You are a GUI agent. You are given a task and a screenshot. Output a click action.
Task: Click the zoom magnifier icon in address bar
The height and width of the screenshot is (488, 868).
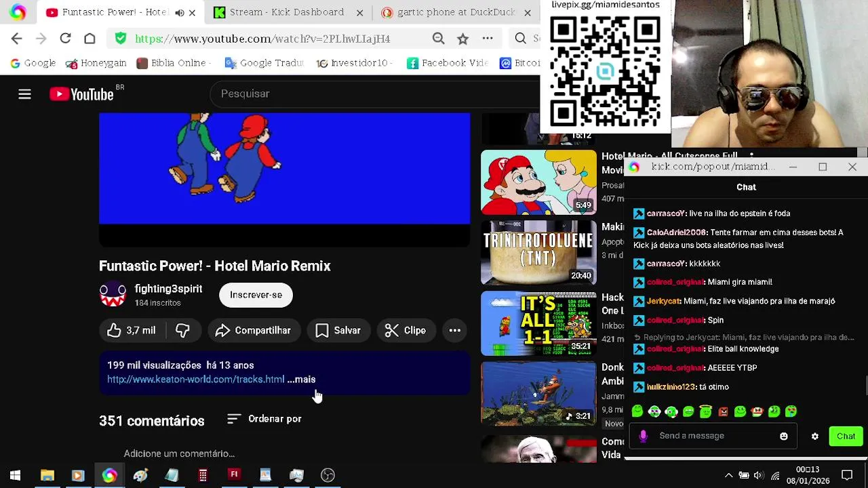click(439, 39)
